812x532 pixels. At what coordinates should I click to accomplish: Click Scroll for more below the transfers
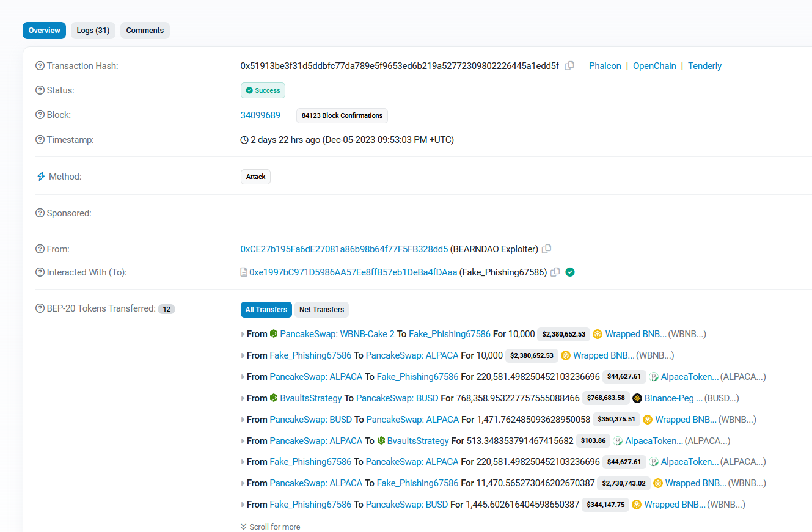[271, 527]
